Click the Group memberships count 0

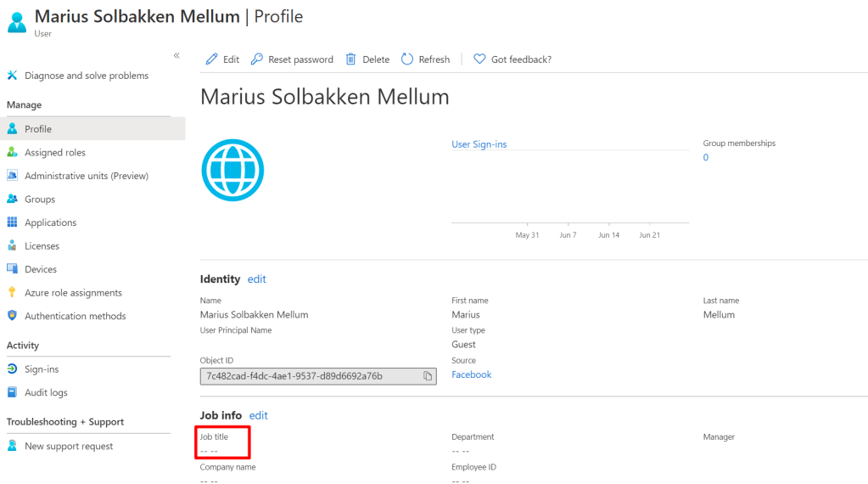(705, 158)
